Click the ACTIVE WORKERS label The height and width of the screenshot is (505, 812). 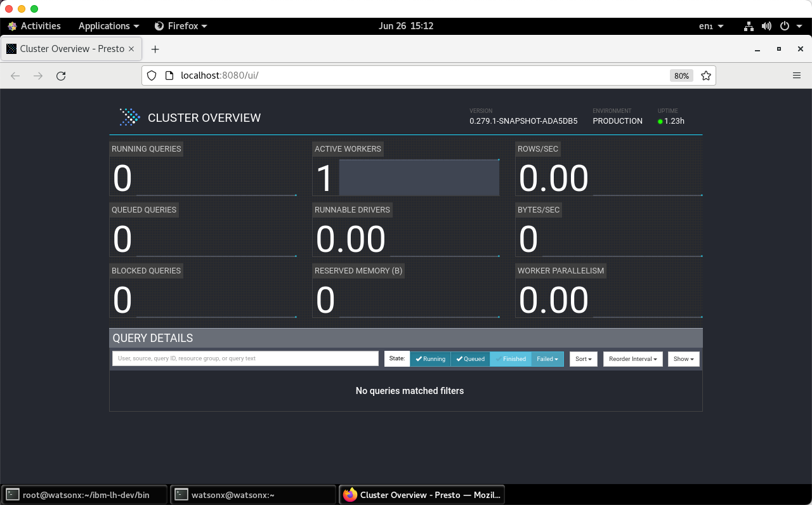pos(348,149)
